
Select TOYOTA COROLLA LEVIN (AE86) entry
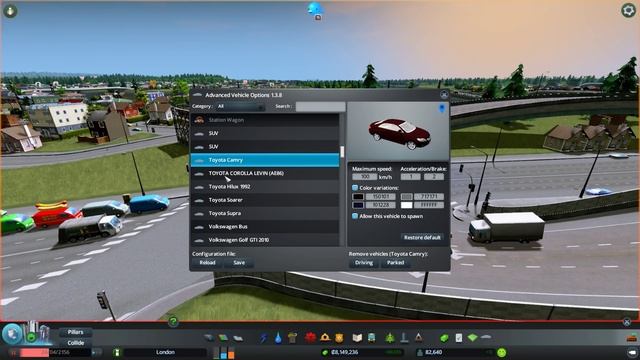coord(264,173)
